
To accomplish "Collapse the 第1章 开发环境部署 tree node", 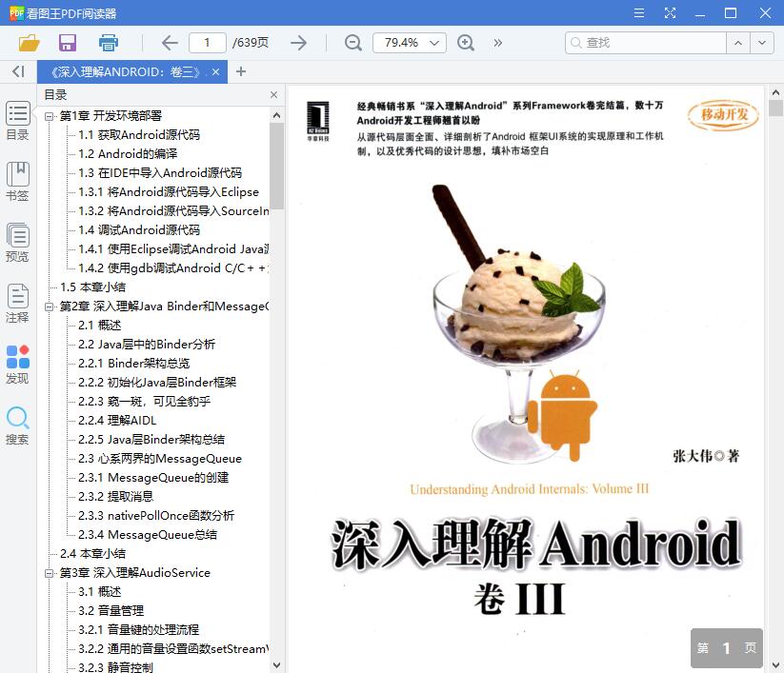I will [49, 116].
